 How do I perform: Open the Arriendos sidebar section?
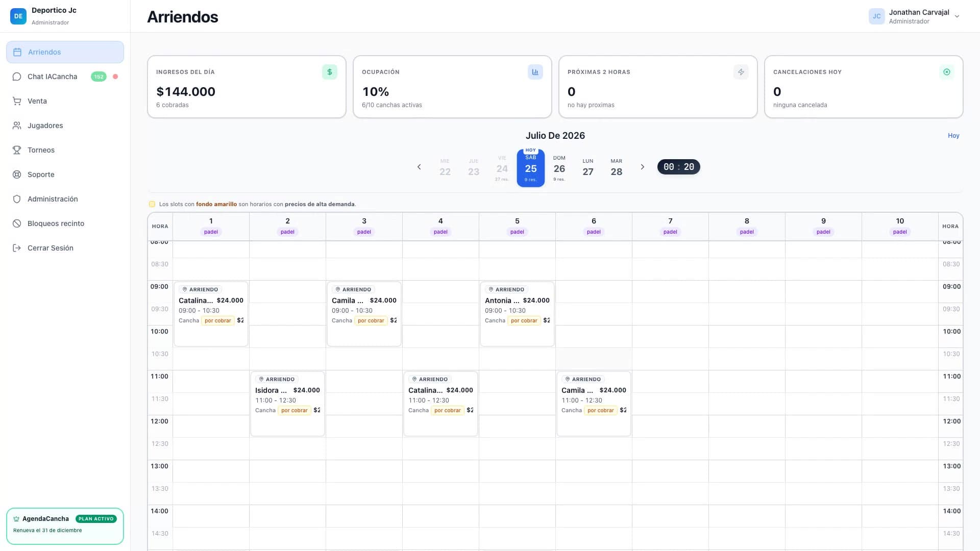(65, 52)
